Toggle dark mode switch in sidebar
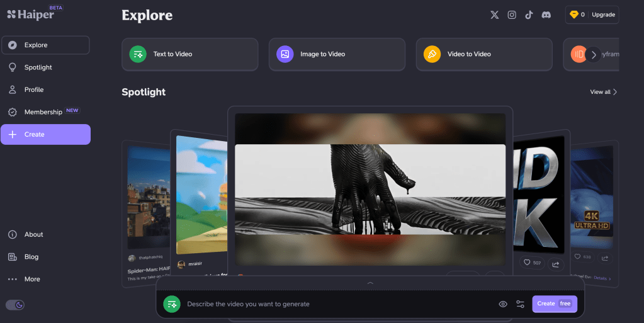The image size is (644, 323). 15,305
